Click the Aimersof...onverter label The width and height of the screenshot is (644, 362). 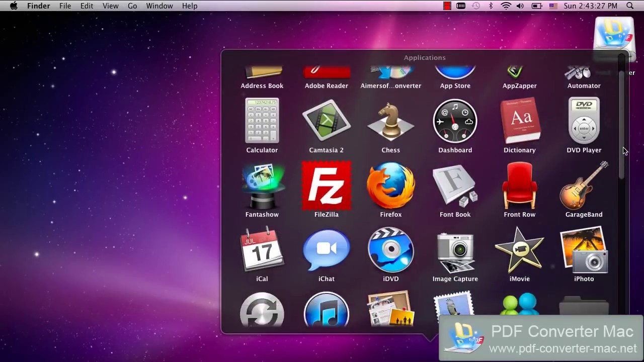391,86
